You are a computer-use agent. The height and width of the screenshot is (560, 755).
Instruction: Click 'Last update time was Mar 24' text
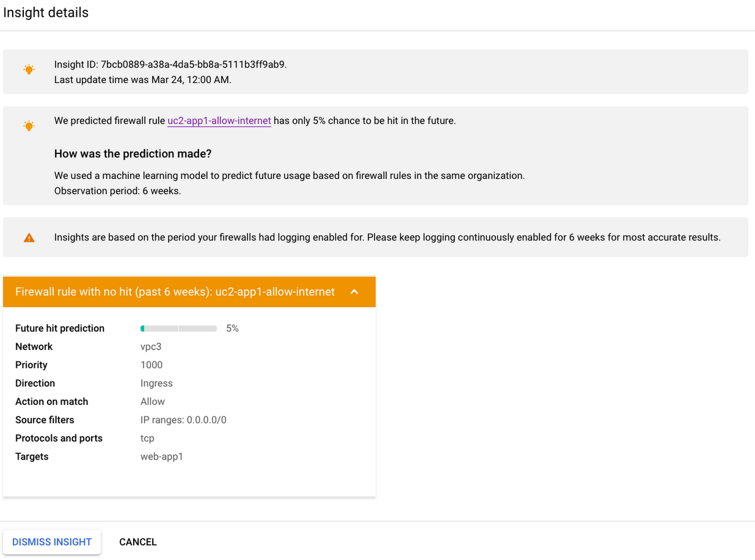pos(143,80)
